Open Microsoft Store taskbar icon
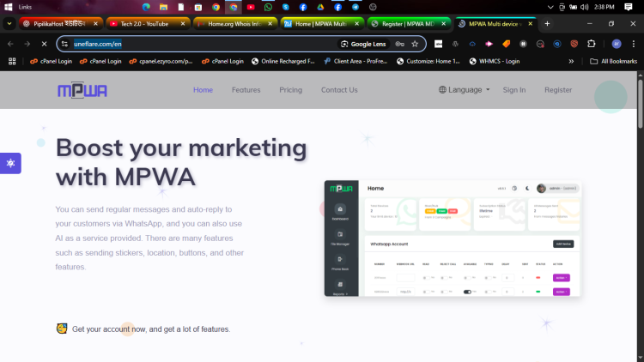The image size is (644, 362). click(x=198, y=7)
